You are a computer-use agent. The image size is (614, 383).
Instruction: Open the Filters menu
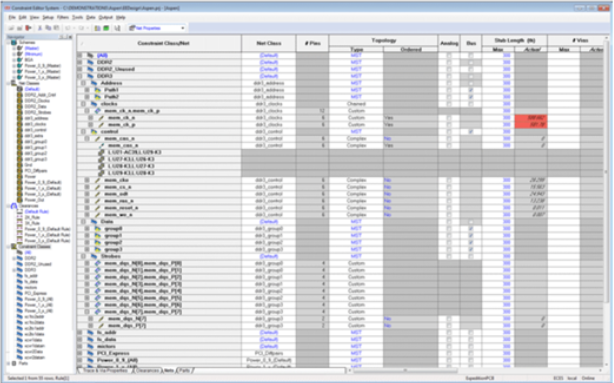click(x=63, y=17)
